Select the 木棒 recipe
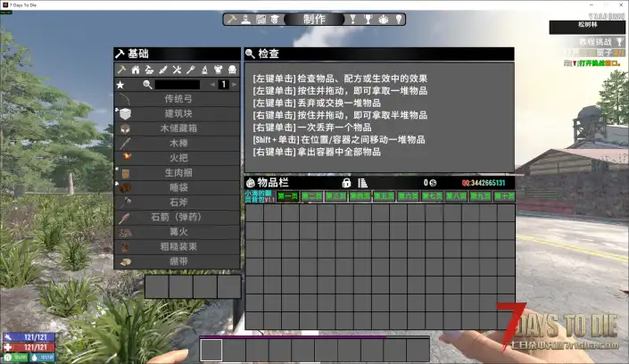Image resolution: width=629 pixels, height=364 pixels. (178, 144)
